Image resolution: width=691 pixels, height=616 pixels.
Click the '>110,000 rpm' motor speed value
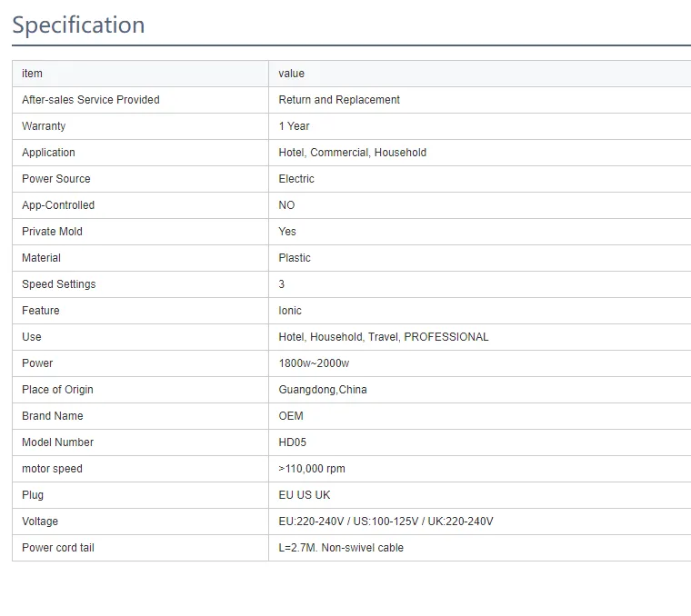click(312, 469)
